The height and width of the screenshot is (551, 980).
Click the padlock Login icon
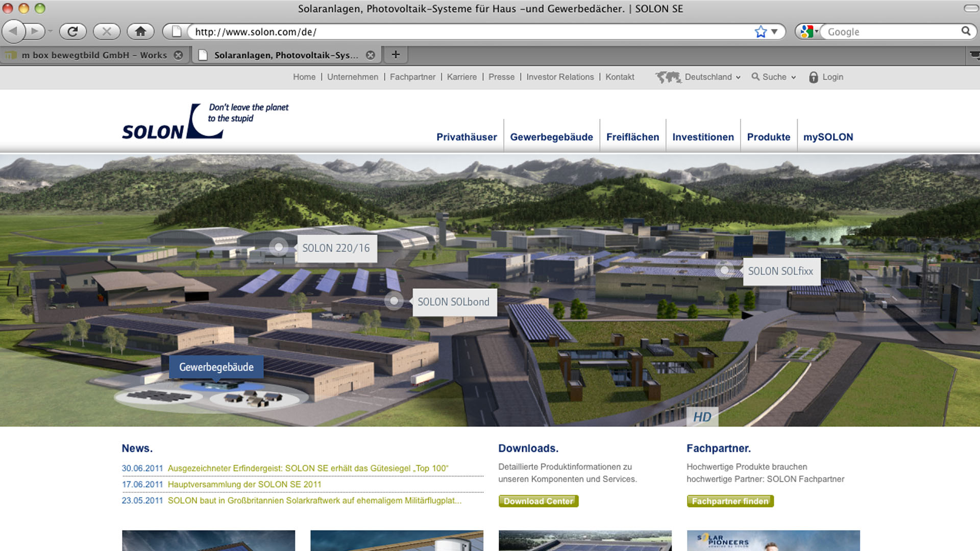[814, 78]
